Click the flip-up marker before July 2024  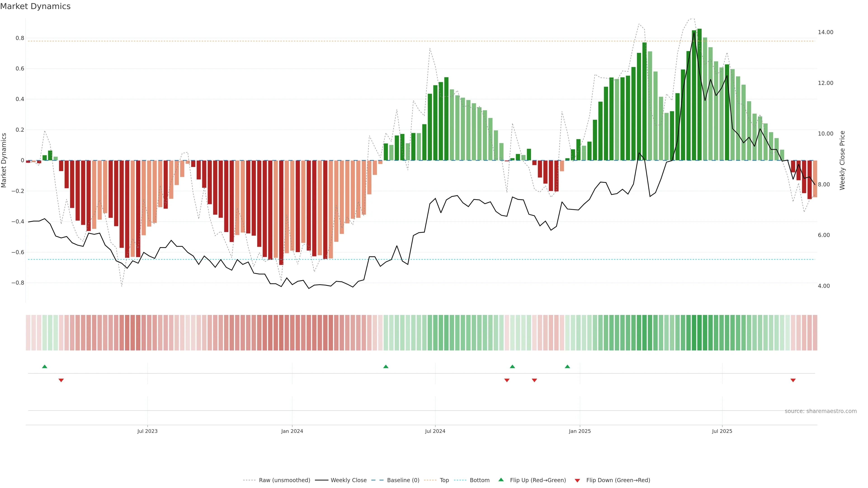click(386, 366)
